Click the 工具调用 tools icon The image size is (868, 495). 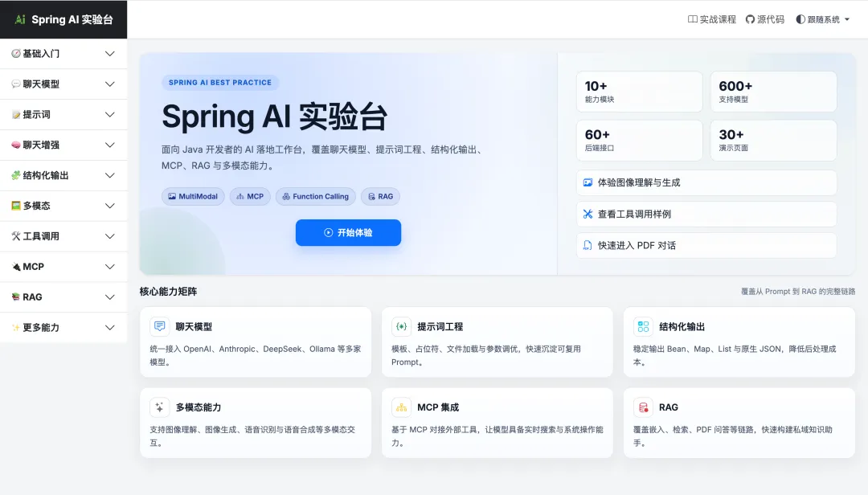pos(16,236)
